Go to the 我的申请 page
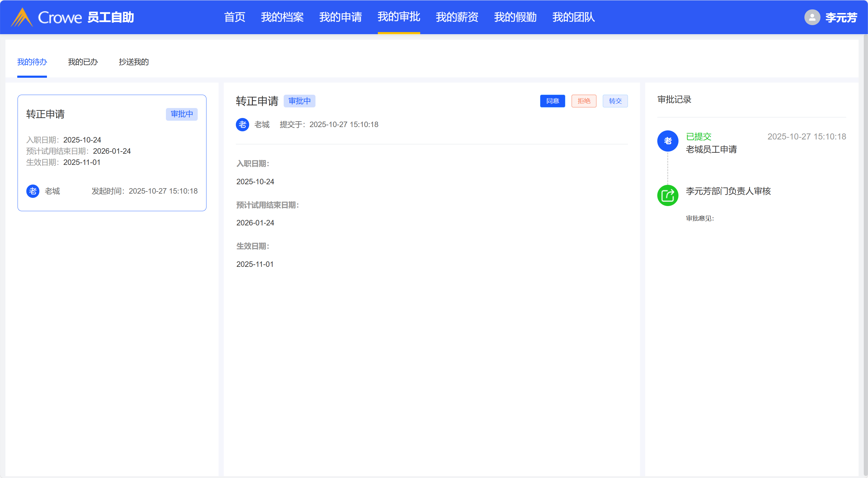Screen dimensions: 868x478 point(340,17)
